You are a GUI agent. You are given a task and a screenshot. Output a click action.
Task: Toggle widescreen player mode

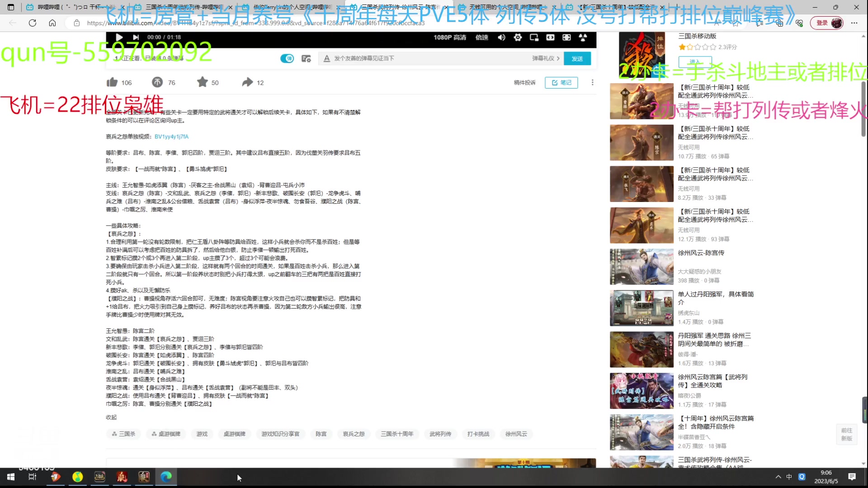550,38
